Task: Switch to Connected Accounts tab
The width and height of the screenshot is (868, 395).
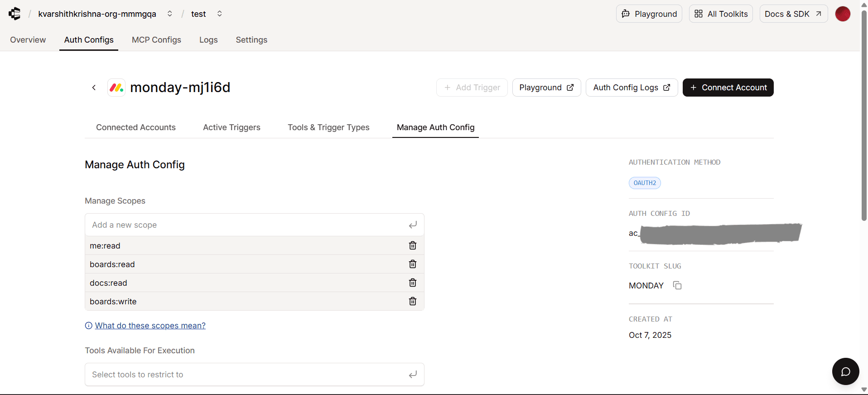Action: tap(136, 127)
